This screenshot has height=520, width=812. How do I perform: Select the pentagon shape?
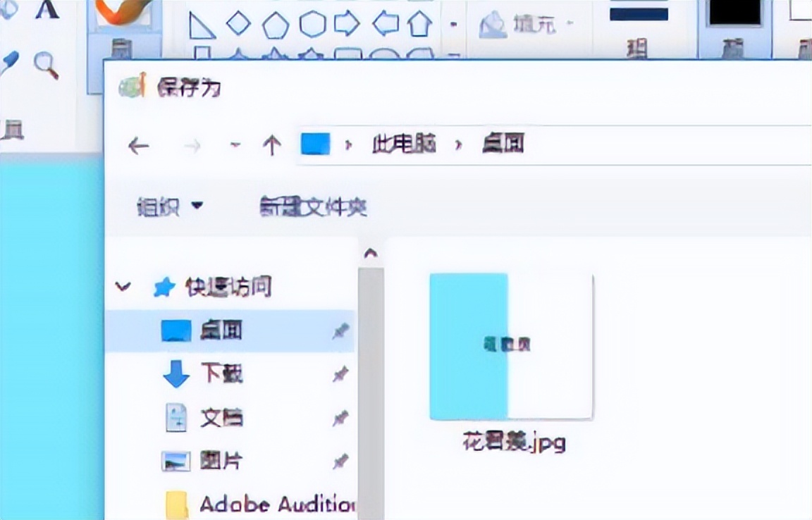276,25
